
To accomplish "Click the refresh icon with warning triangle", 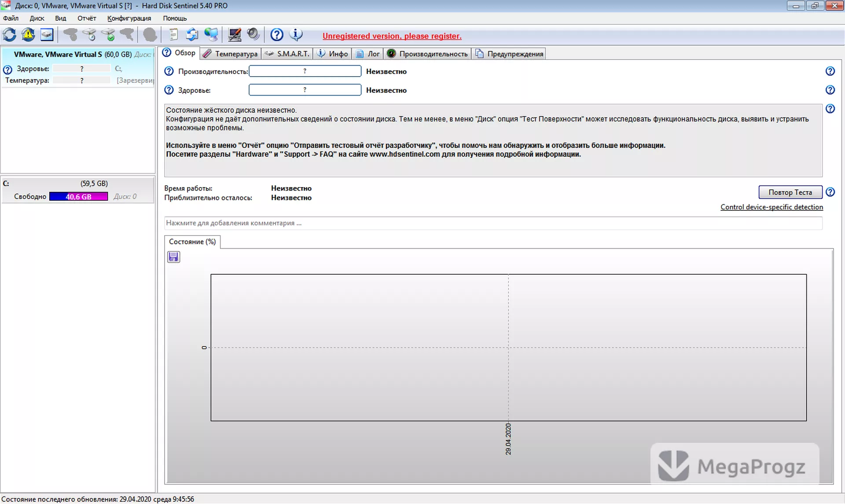I will (x=28, y=34).
